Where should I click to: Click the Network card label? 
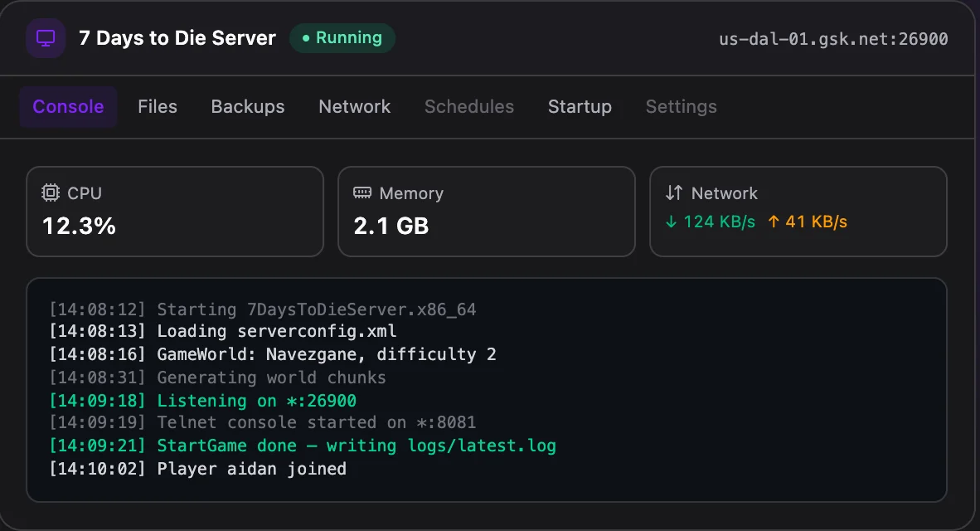(x=725, y=193)
